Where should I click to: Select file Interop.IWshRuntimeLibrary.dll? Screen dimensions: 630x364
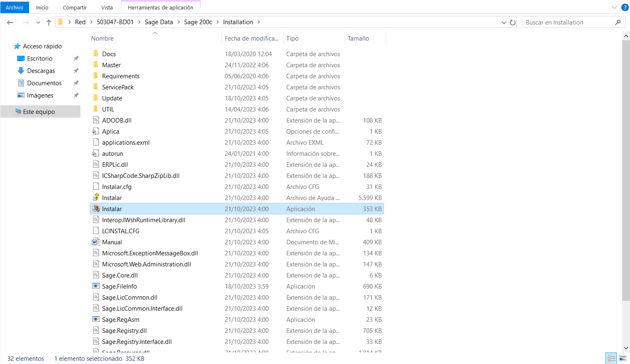point(144,220)
